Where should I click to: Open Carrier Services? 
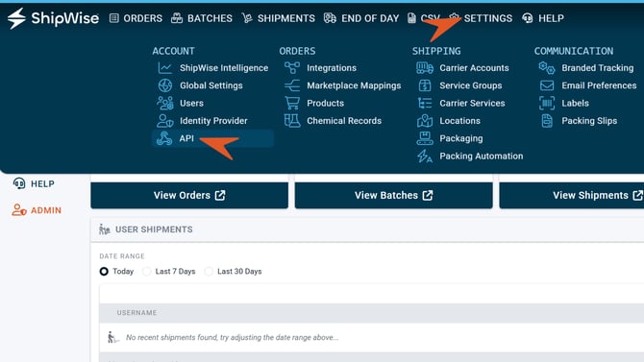coord(472,103)
